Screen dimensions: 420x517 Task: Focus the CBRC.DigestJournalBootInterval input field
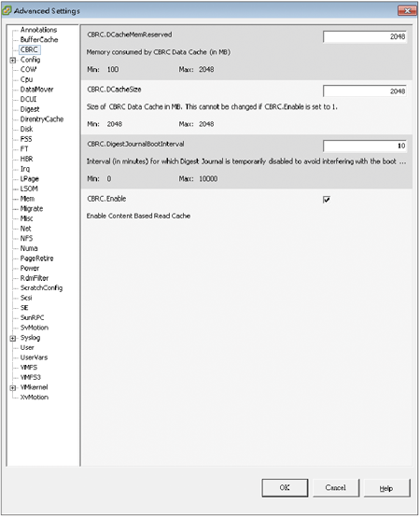(x=365, y=146)
